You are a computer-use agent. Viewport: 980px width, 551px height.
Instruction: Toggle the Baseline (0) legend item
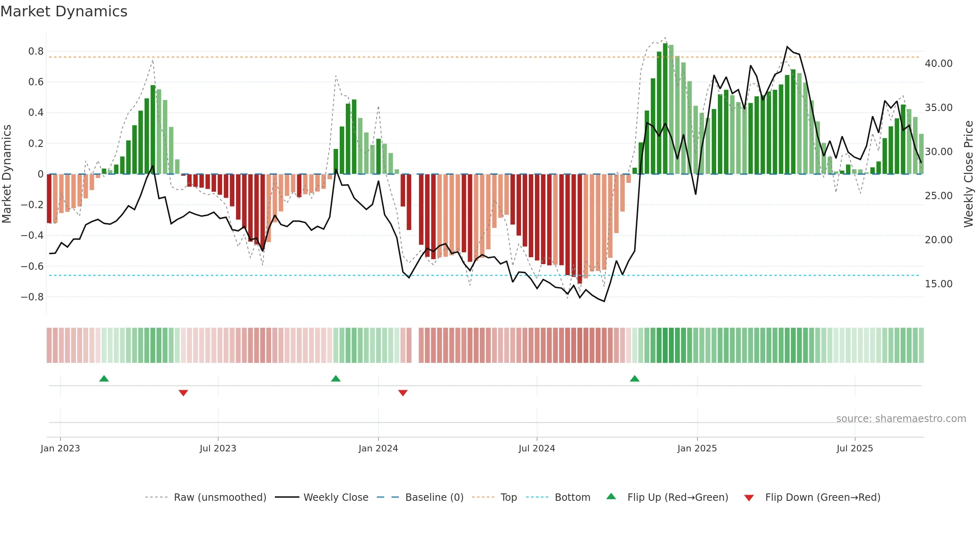click(420, 497)
